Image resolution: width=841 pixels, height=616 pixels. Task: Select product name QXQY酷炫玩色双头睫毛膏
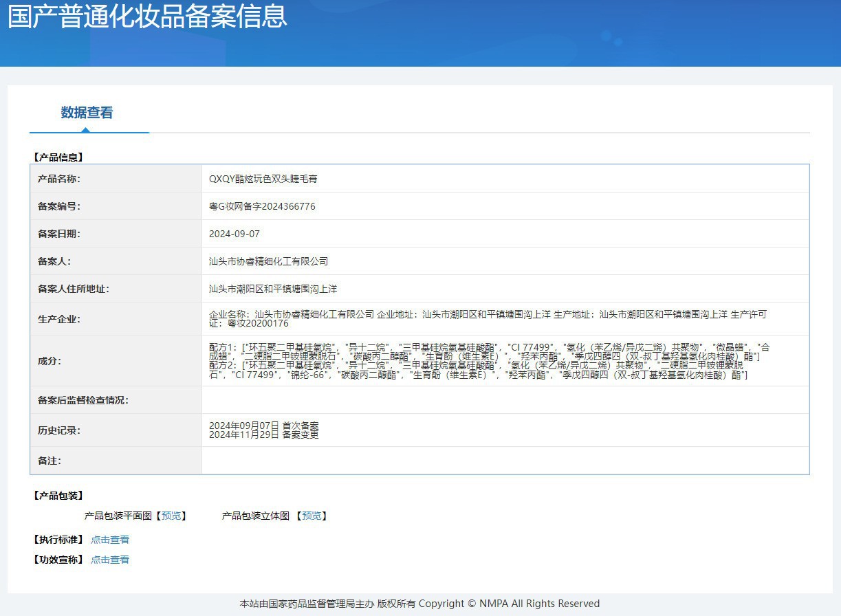click(263, 179)
